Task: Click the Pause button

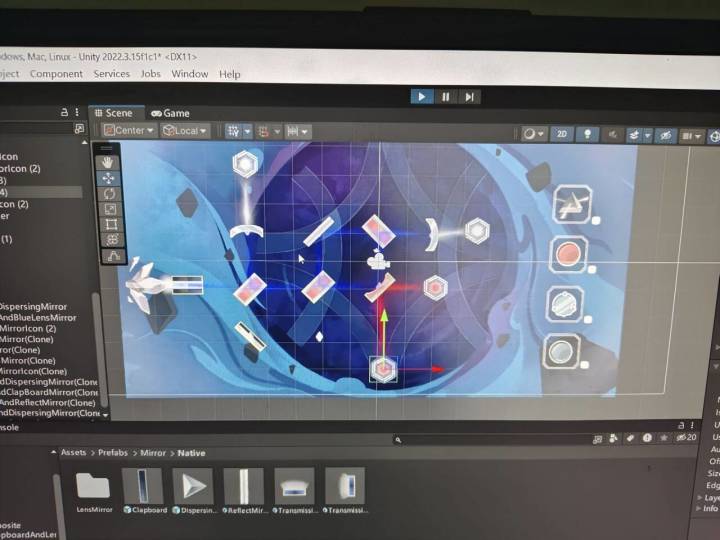Action: 445,97
